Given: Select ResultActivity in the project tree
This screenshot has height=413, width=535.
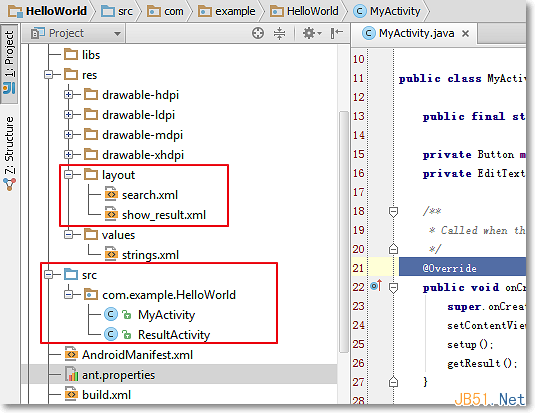Looking at the screenshot, I should point(174,335).
